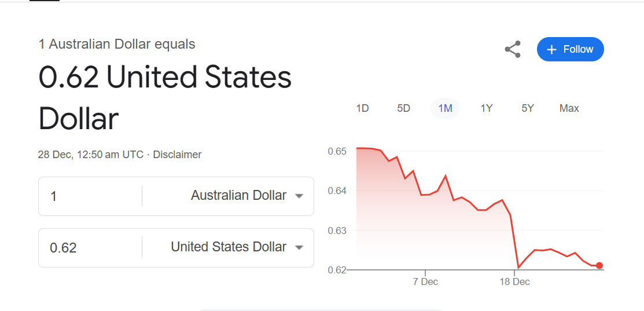Click the Australian Dollar amount field
Screen dimensions: 644x311
(x=90, y=196)
